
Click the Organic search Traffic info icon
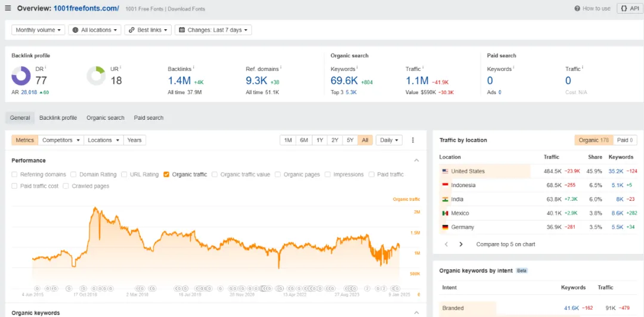tap(423, 67)
